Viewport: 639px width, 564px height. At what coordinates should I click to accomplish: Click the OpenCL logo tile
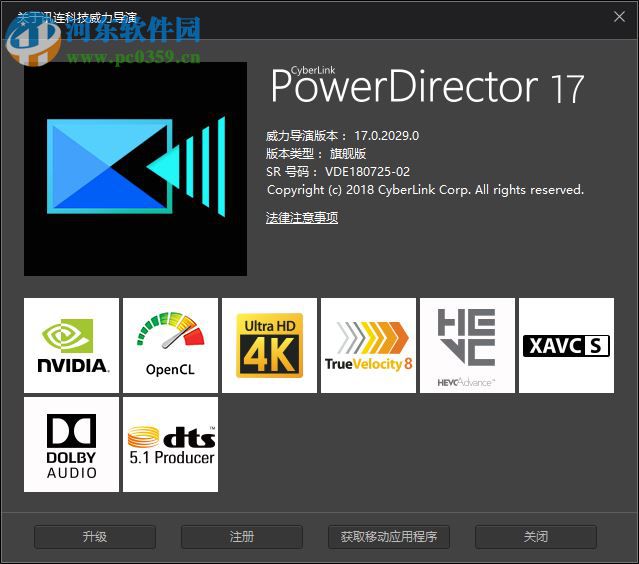170,345
